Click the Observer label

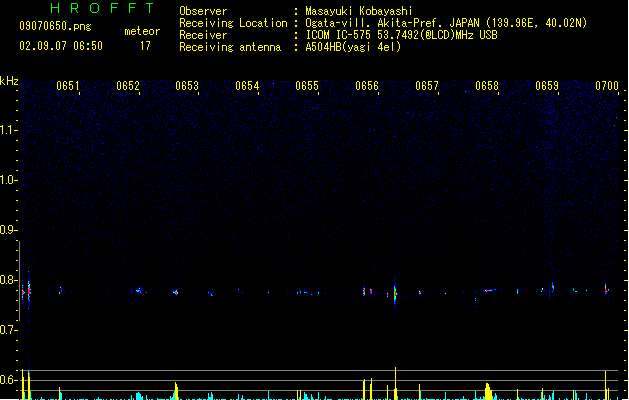click(x=203, y=11)
